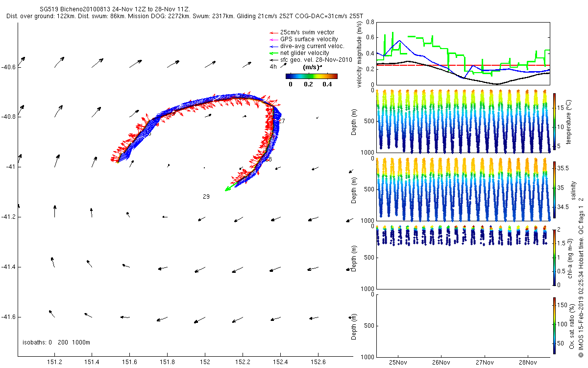The height and width of the screenshot is (368, 588).
Task: Click the '4h' legend scale label
Action: (x=273, y=66)
